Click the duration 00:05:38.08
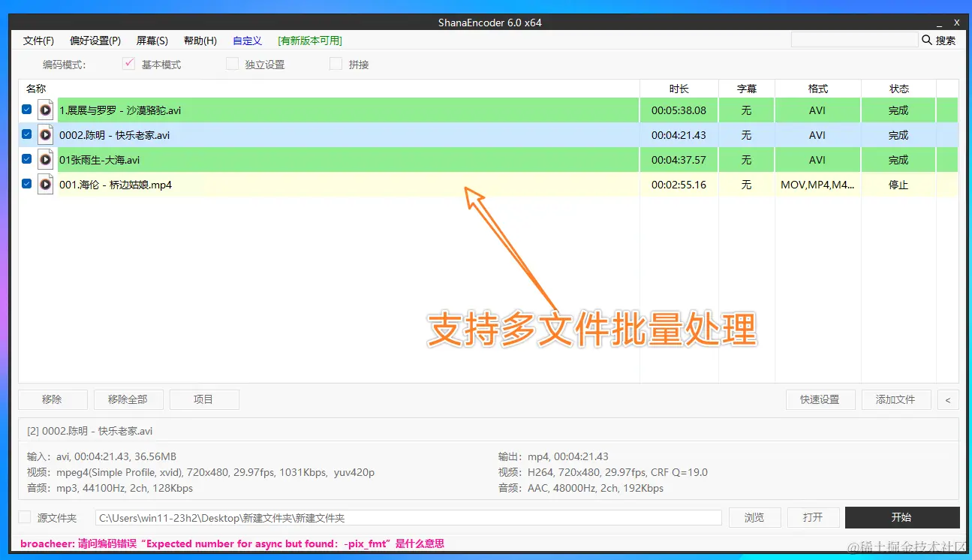 tap(679, 110)
